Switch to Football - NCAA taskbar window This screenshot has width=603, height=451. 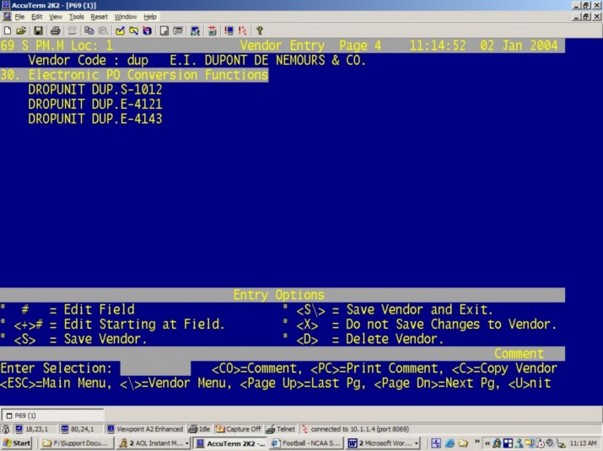(306, 443)
